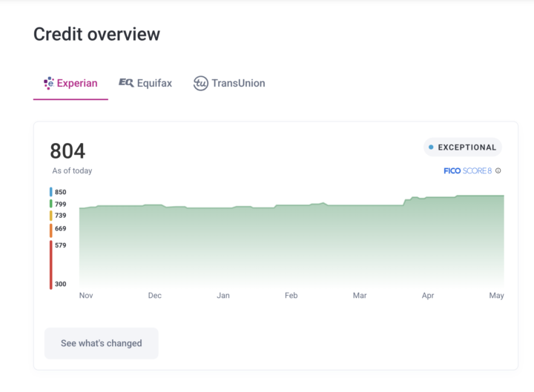Click the orange 669 range bar
The image size is (534, 392).
(x=51, y=230)
